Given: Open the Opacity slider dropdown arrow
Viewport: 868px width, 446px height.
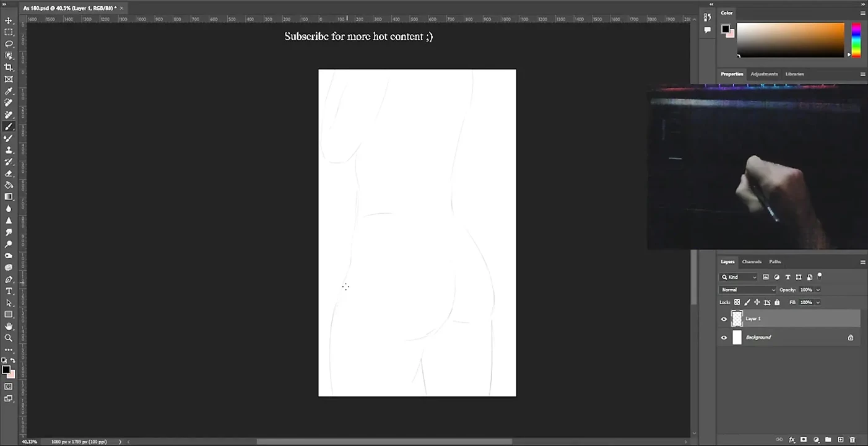Looking at the screenshot, I should click(x=818, y=290).
